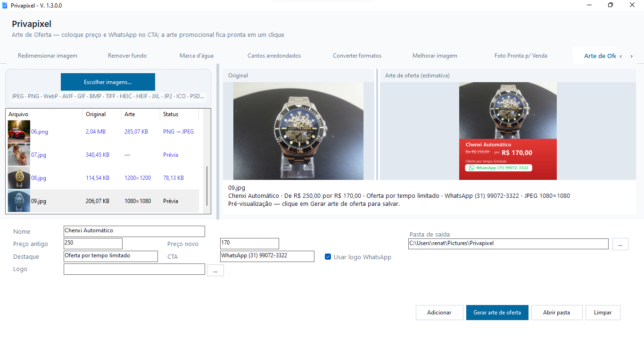Click the Preço novo field
This screenshot has width=644, height=339.
tap(249, 244)
